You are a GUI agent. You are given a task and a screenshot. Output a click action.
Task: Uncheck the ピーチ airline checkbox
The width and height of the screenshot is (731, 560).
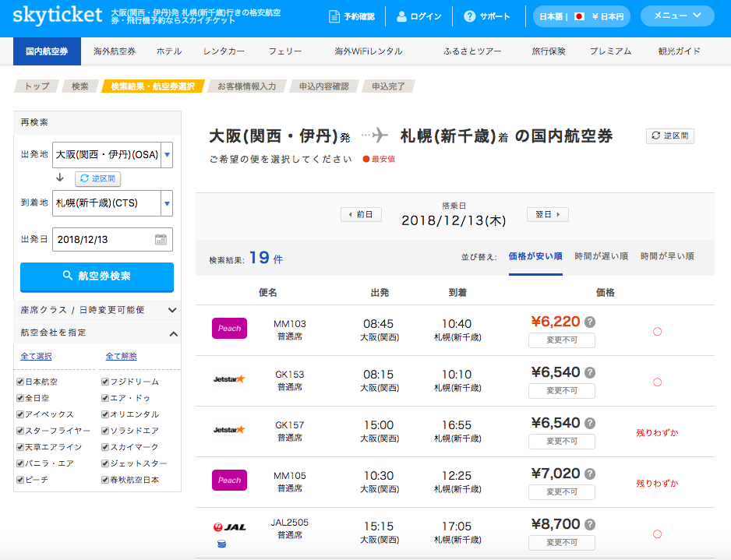pos(20,480)
